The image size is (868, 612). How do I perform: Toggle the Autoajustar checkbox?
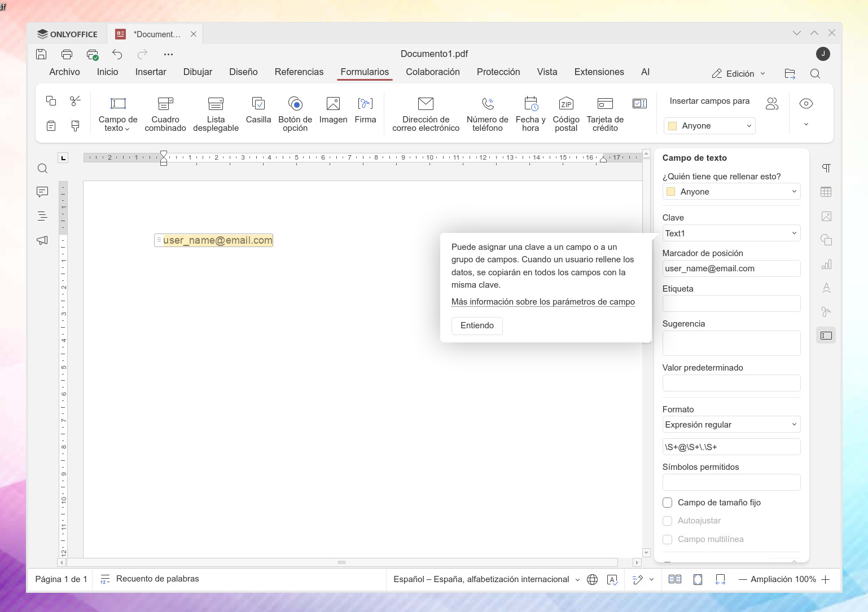[x=667, y=521]
